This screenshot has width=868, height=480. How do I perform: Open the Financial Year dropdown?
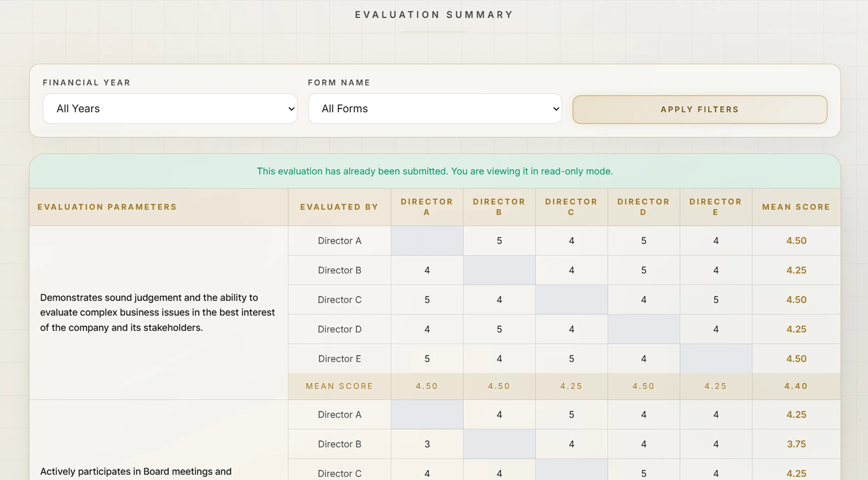[x=170, y=109]
